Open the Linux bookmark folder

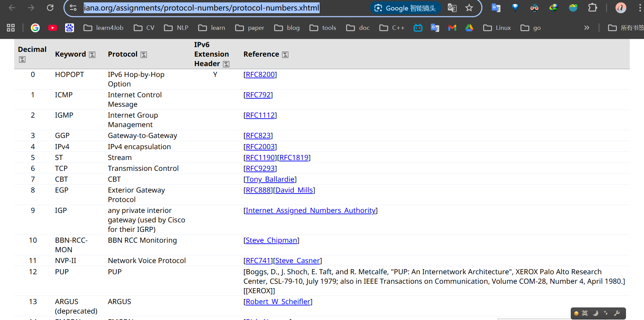497,28
